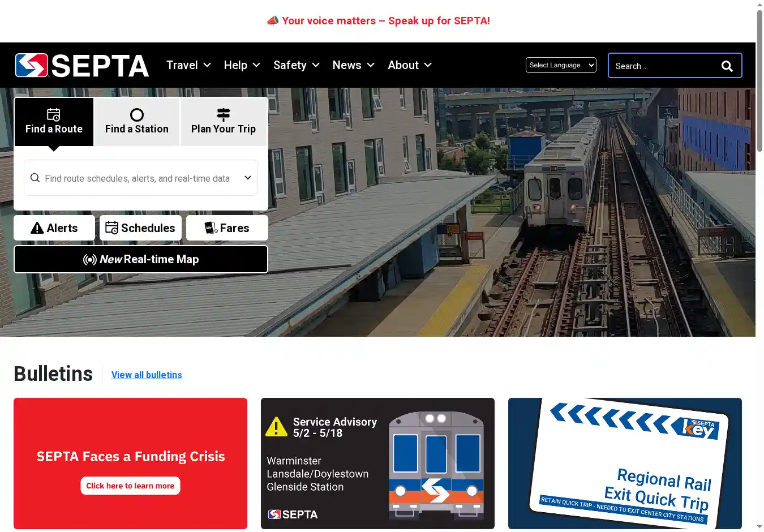Open Fares with the key card icon
The image size is (764, 532).
(x=227, y=228)
